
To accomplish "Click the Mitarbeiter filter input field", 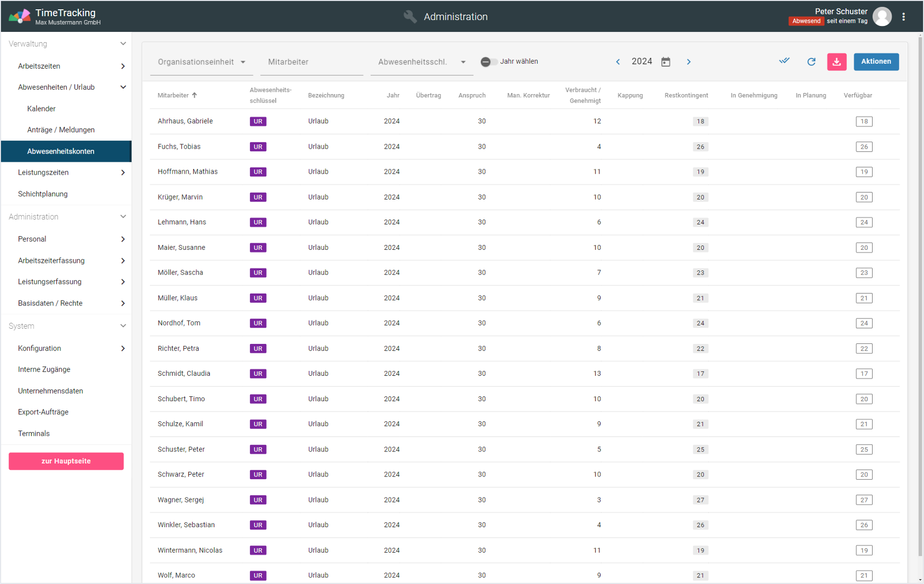I will [311, 62].
